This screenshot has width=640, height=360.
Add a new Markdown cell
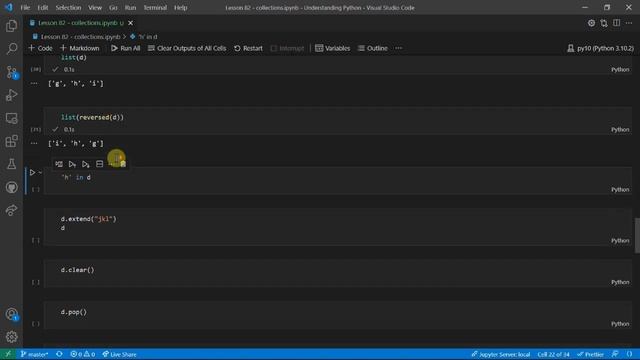coord(80,48)
